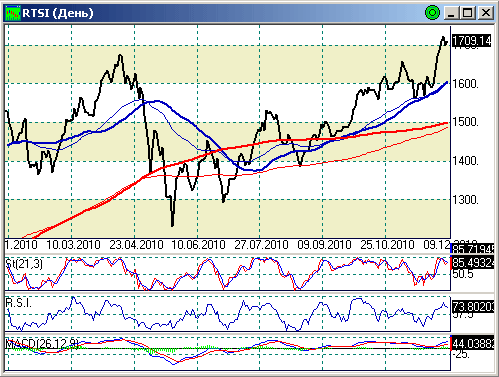Select the R.S.I. indicator label
Image resolution: width=499 pixels, height=377 pixels.
[19, 303]
